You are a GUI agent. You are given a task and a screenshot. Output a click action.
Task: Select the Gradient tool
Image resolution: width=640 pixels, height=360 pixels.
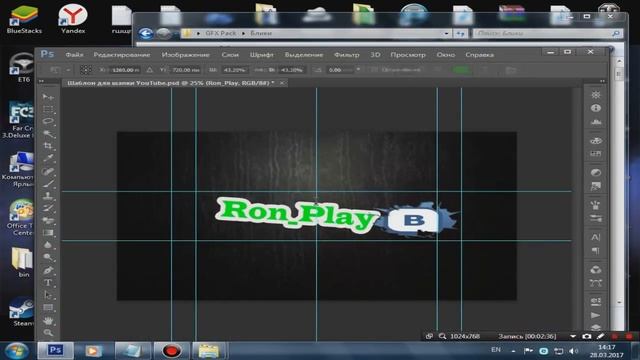click(48, 233)
